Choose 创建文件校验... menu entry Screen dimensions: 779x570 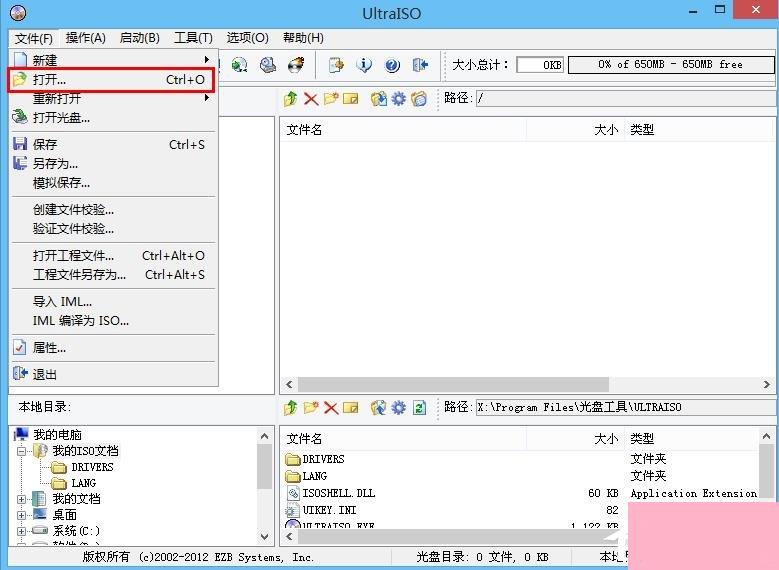tap(113, 210)
